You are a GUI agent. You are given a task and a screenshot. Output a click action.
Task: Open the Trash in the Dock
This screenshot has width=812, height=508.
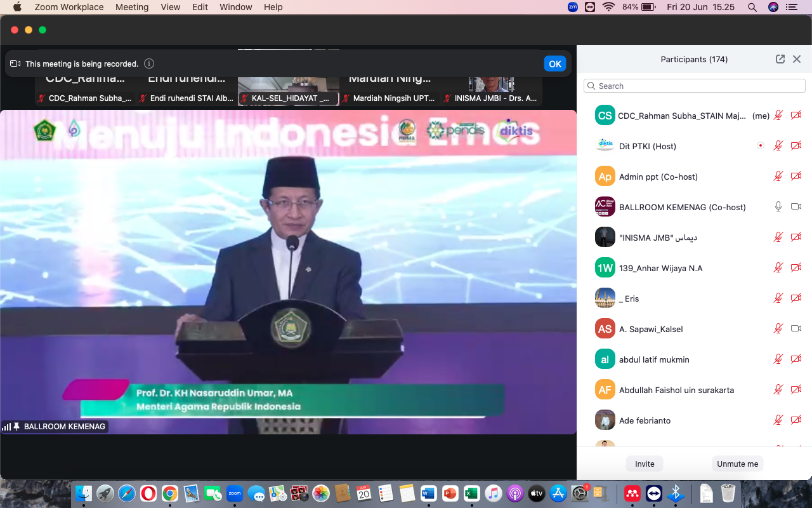click(x=728, y=493)
